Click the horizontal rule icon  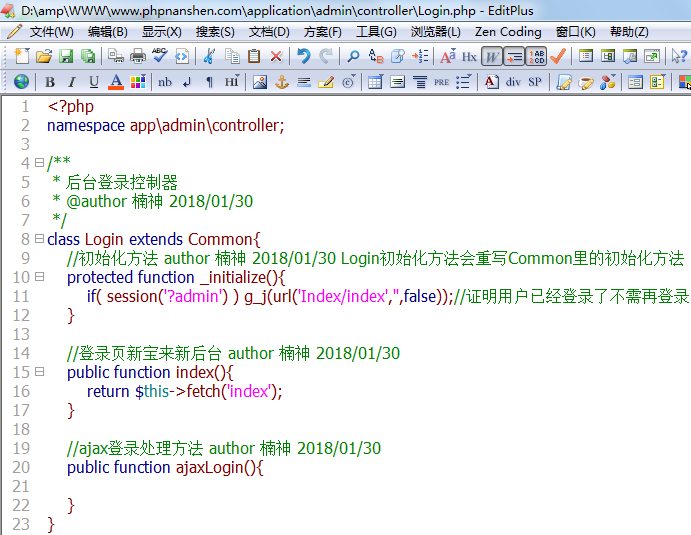tap(304, 82)
